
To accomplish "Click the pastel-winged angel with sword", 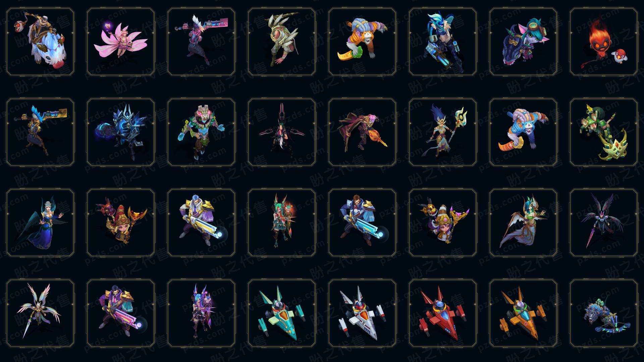I will point(40,313).
